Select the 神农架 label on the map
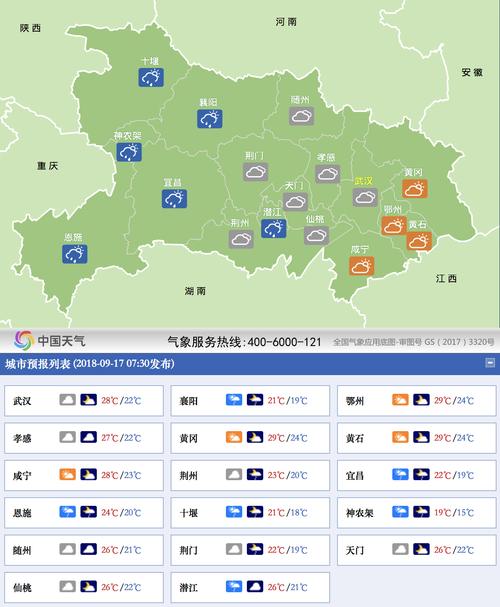The image size is (500, 607). point(127,135)
